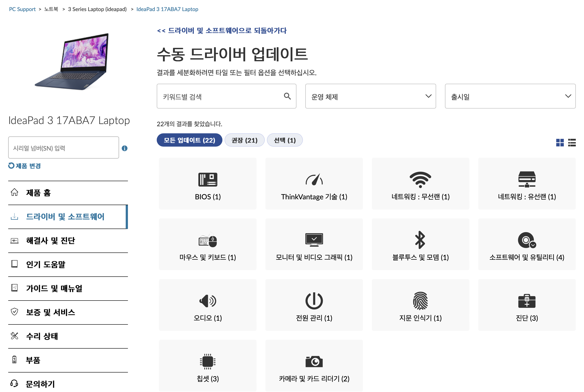Click the BIOS motherboard icon tile
The width and height of the screenshot is (584, 392).
tap(208, 179)
